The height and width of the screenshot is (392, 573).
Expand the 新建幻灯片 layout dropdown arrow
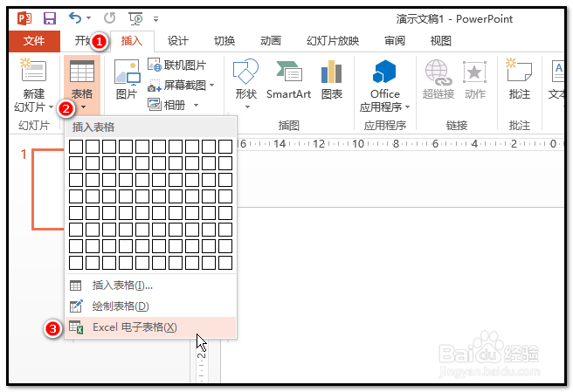tap(52, 107)
